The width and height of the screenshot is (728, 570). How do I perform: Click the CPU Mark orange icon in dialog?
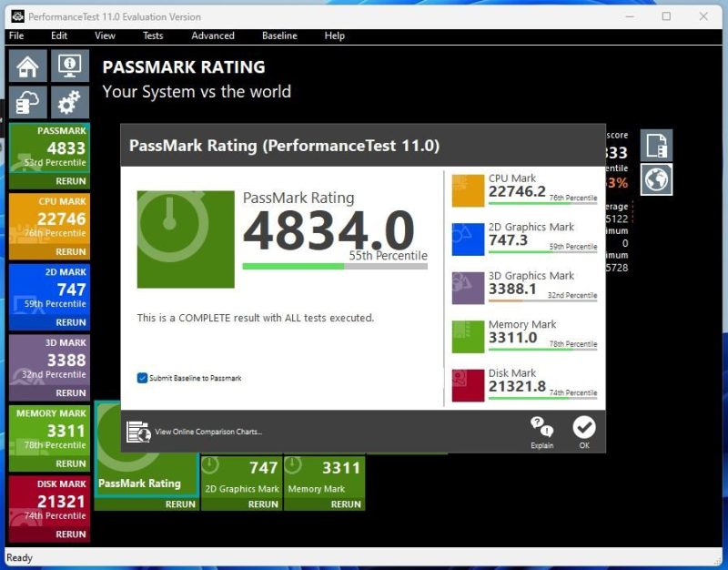(468, 190)
